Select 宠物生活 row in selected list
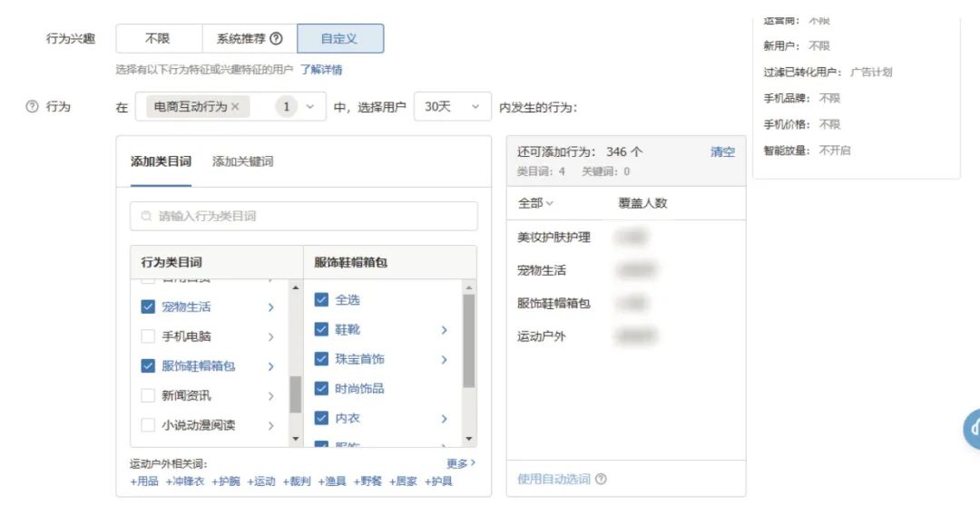 (625, 270)
